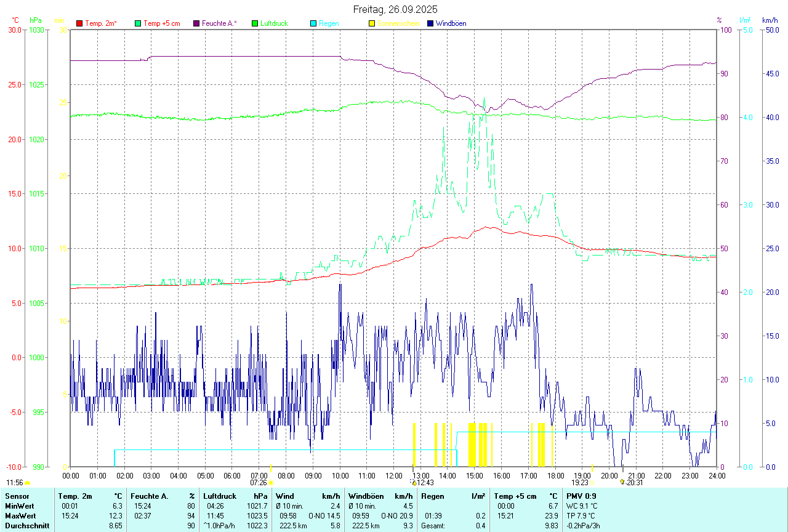Viewport: 788px width, 532px height.
Task: Click the dark blue Windböen legend square
Action: 430,23
